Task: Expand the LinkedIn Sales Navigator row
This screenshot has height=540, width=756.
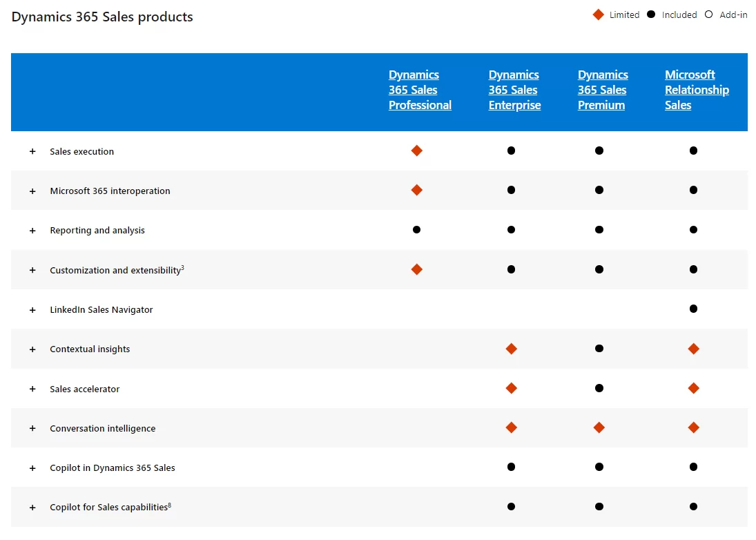Action: [x=32, y=309]
